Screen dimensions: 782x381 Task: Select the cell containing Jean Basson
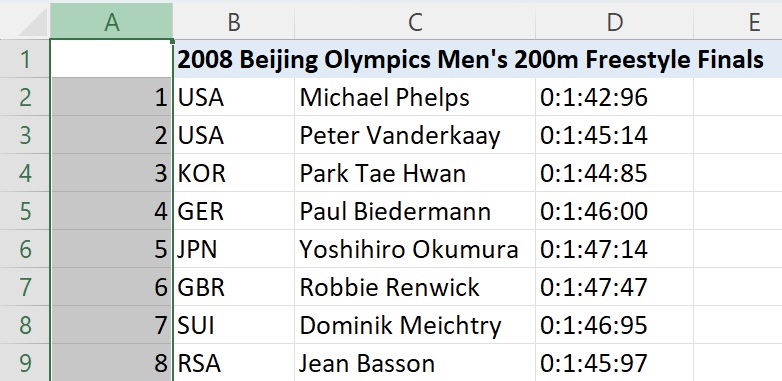coord(415,363)
